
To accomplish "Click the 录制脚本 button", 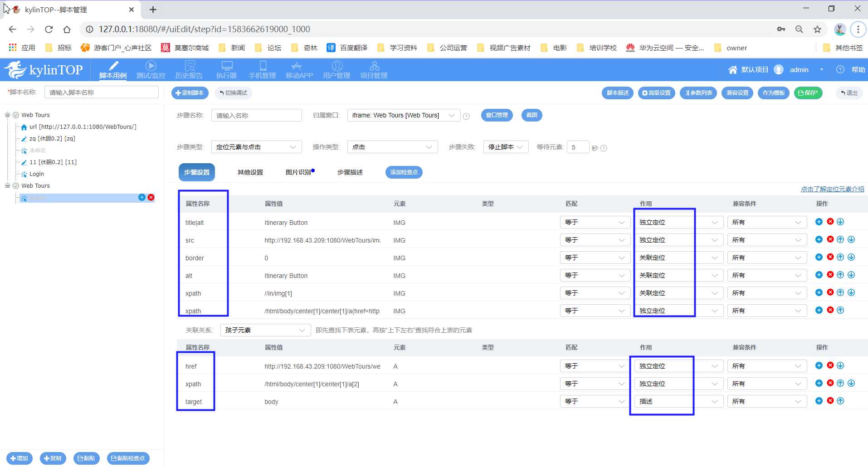I will tap(190, 93).
